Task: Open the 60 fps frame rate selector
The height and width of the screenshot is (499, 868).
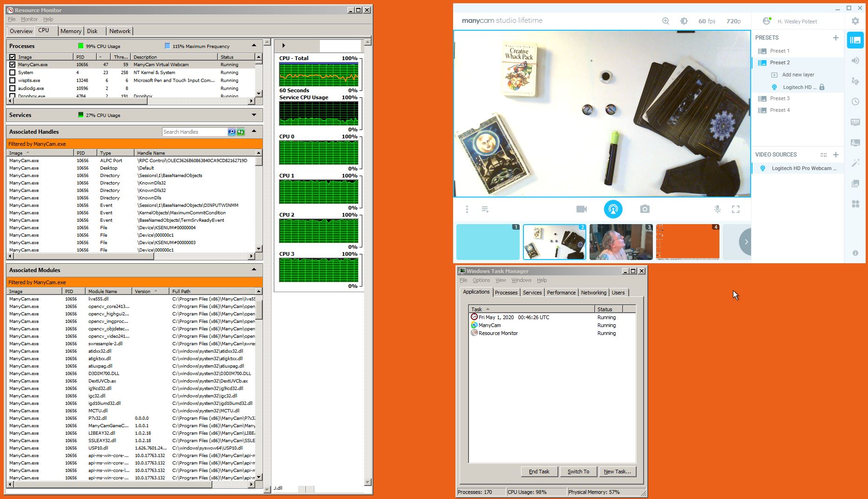Action: coord(707,21)
